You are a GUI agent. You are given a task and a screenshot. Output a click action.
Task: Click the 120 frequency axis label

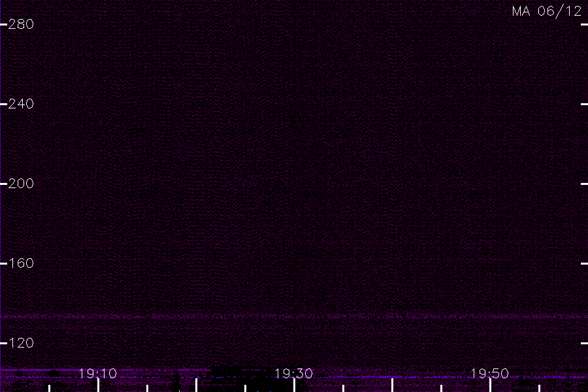(x=21, y=343)
